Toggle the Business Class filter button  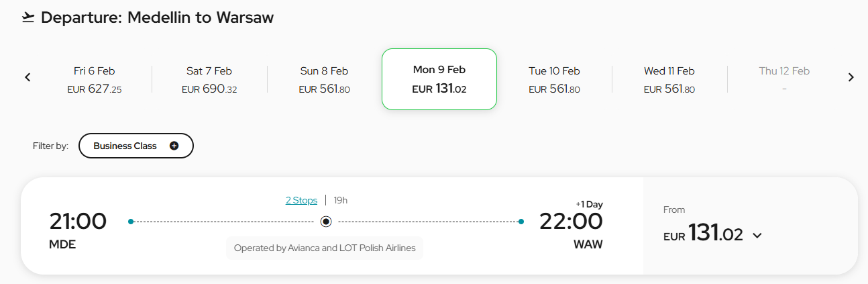click(x=136, y=146)
